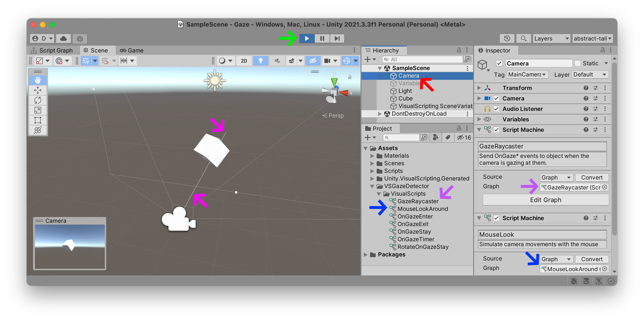Uncheck the Audio Listener component checkbox
The height and width of the screenshot is (321, 644).
pos(496,109)
